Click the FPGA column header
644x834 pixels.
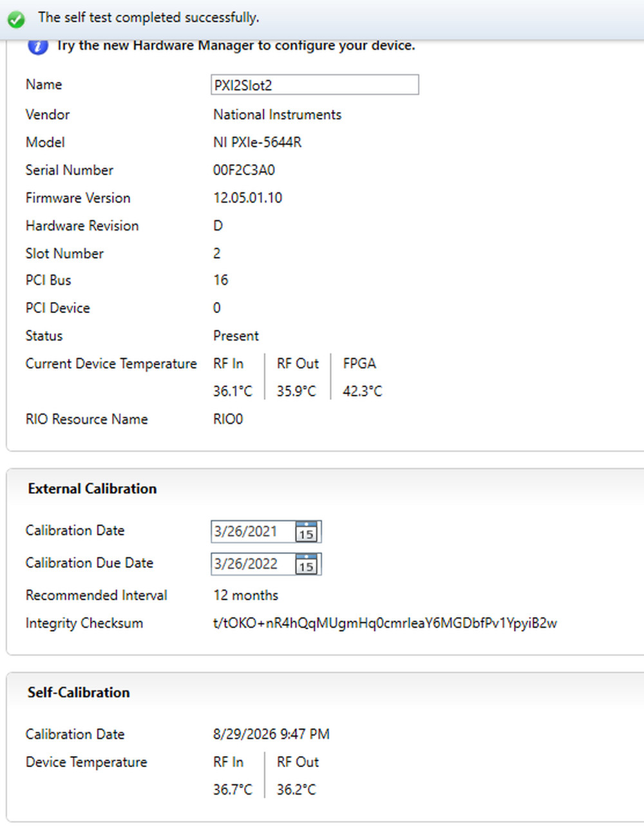(x=359, y=363)
